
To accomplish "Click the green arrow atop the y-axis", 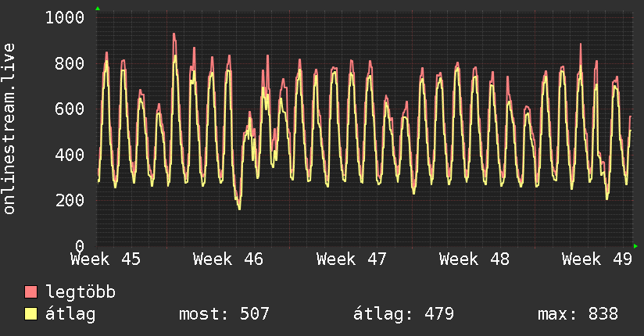I will (98, 9).
